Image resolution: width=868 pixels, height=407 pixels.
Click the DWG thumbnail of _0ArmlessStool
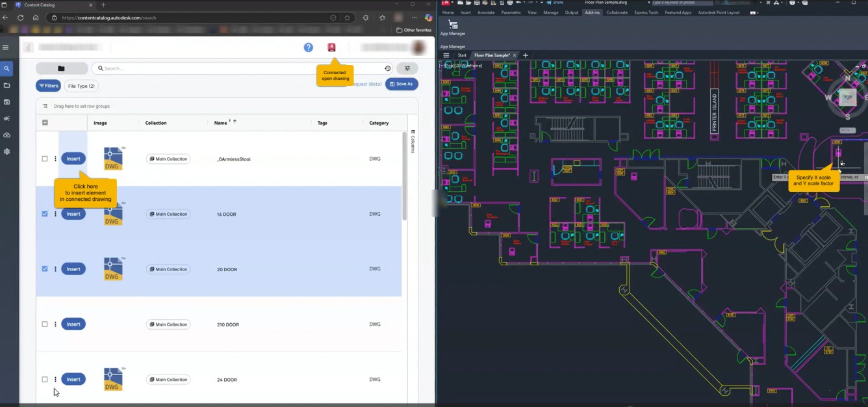pos(114,159)
